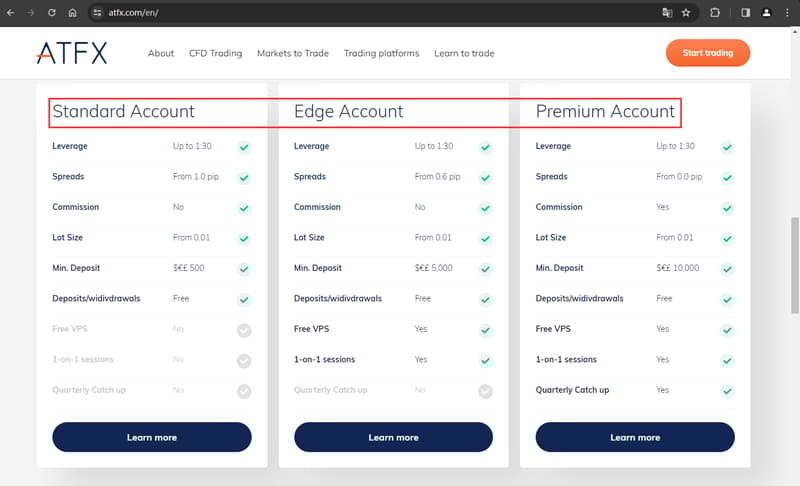Open the Learn to trade menu
800x486 pixels.
(464, 53)
